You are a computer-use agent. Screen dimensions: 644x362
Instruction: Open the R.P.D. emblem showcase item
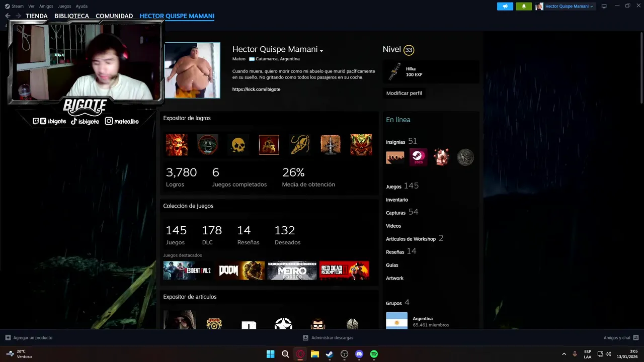point(214,323)
